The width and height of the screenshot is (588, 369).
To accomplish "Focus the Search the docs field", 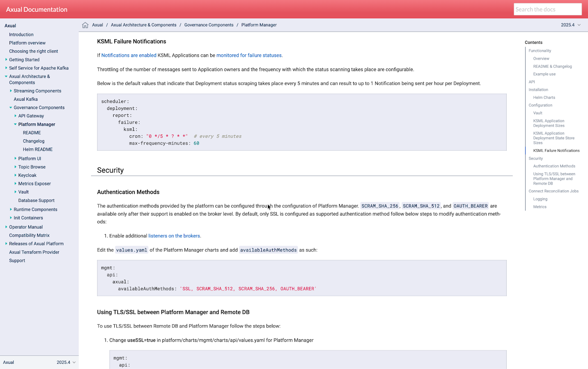I will click(x=548, y=9).
